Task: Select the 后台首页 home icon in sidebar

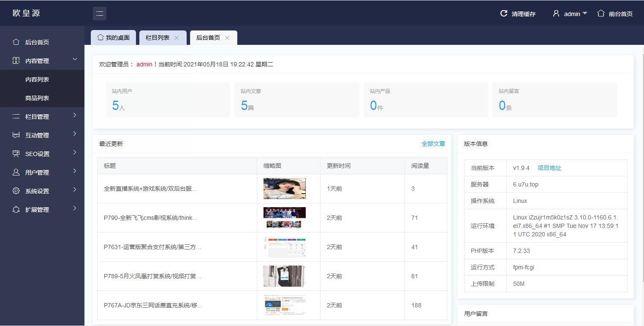Action: point(16,42)
